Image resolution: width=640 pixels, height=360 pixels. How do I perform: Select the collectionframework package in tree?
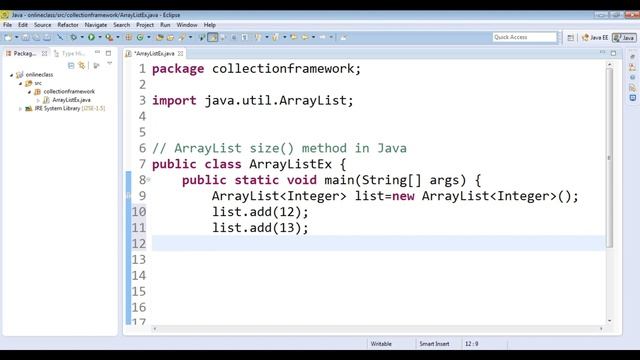[x=69, y=91]
